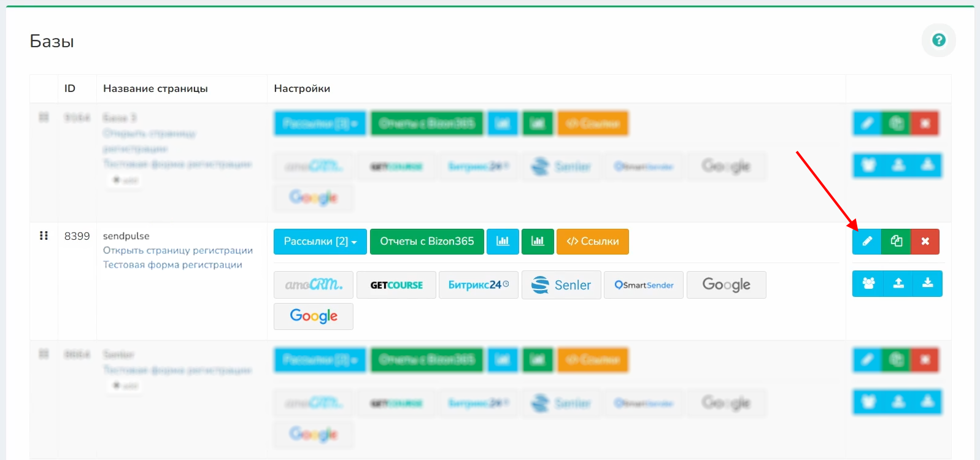Open the help question mark icon
The width and height of the screenshot is (980, 460).
click(938, 40)
